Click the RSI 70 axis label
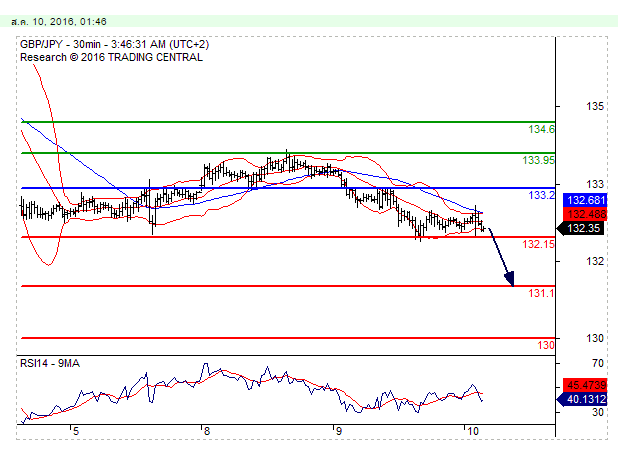The image size is (618, 459). click(x=598, y=363)
